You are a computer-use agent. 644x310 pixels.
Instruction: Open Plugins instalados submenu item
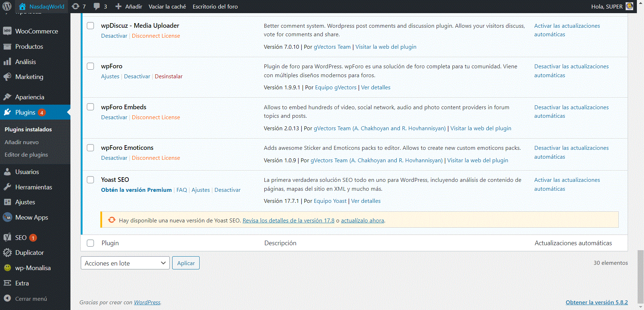coord(28,129)
